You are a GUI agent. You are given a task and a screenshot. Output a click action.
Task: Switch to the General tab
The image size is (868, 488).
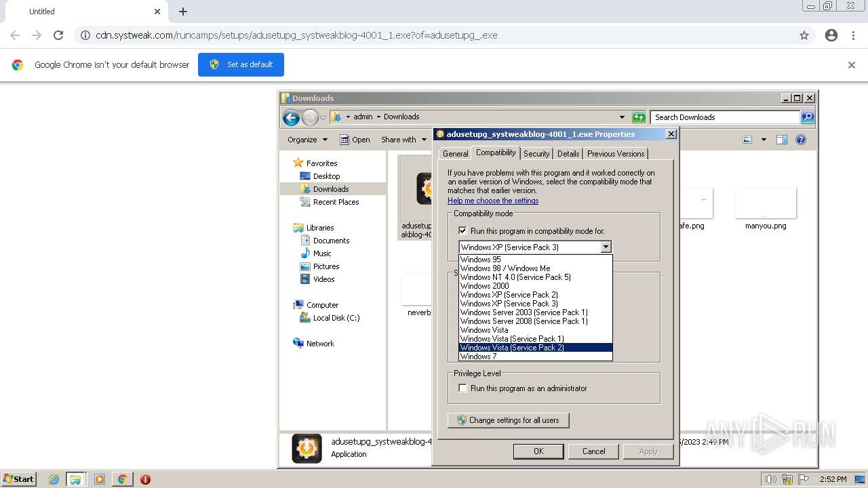[455, 154]
